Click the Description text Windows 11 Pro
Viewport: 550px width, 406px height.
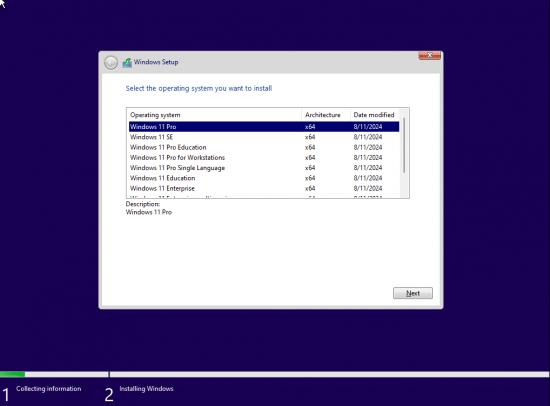149,212
